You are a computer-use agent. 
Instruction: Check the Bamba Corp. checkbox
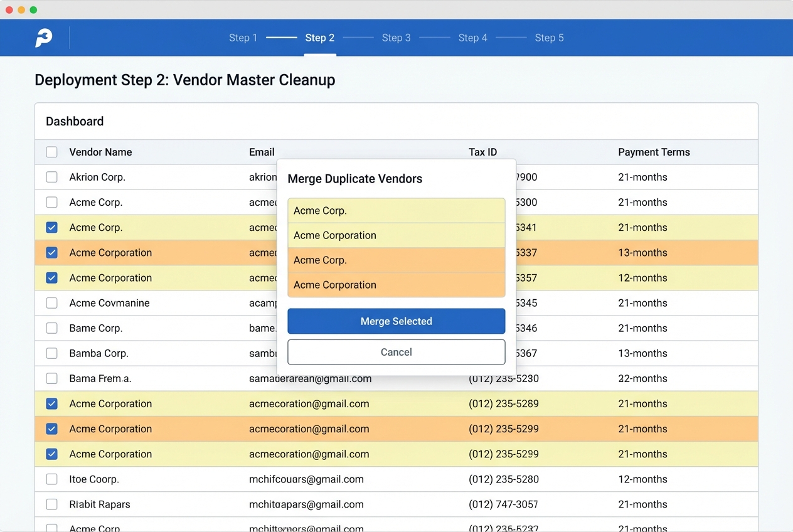tap(51, 353)
